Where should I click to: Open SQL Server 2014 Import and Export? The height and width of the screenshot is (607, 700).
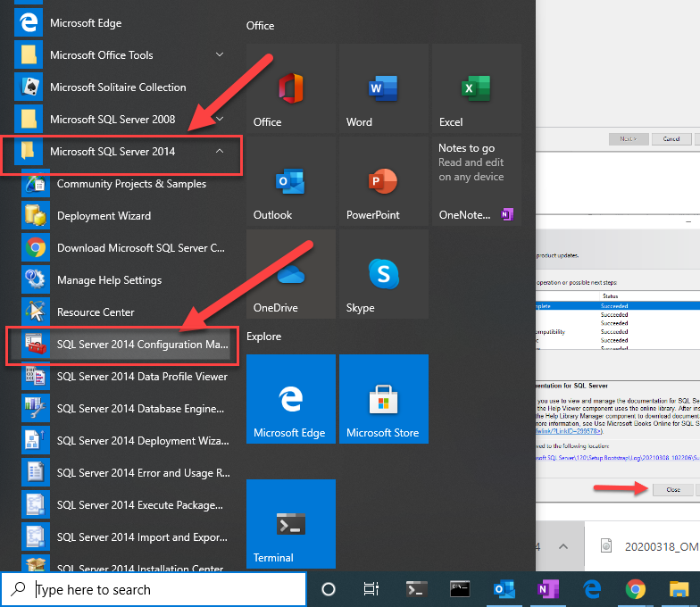coord(125,537)
